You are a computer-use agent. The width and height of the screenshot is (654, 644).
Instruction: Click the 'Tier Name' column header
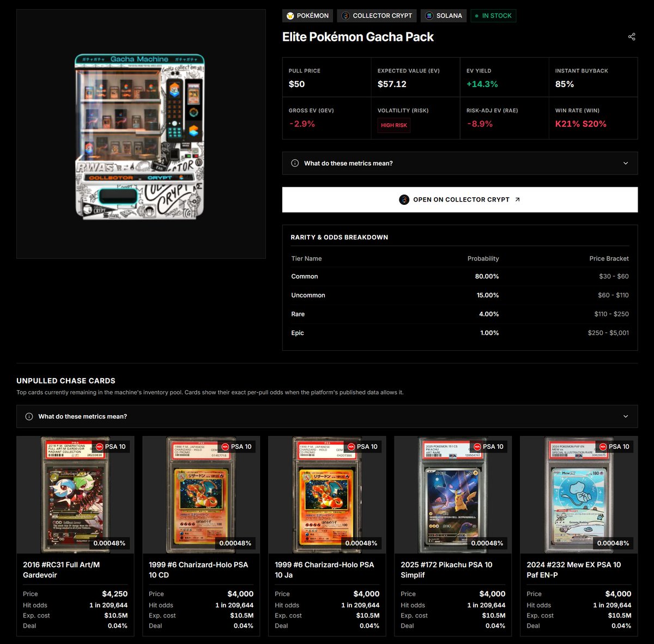tap(306, 258)
